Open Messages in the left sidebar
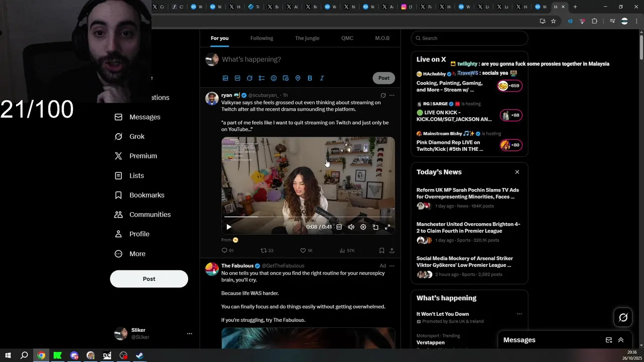 click(x=137, y=117)
